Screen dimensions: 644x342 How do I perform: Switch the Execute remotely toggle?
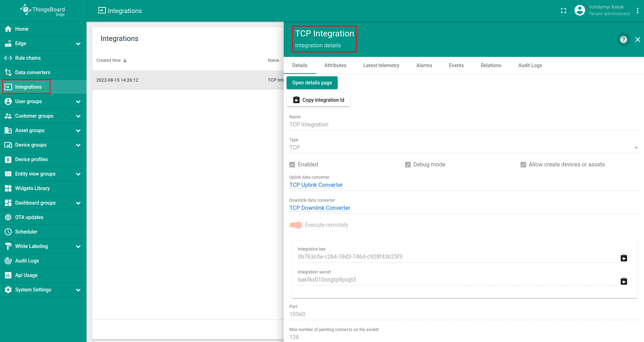296,225
